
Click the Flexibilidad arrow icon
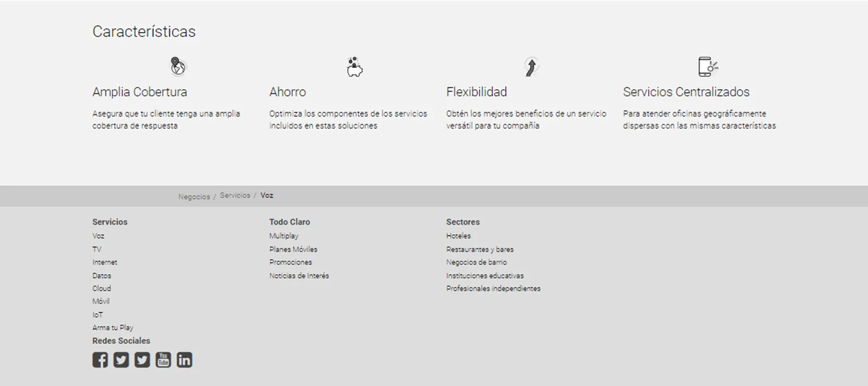coord(532,67)
